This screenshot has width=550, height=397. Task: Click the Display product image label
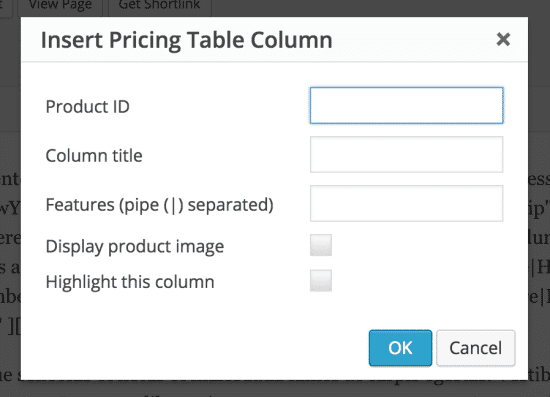(x=135, y=247)
